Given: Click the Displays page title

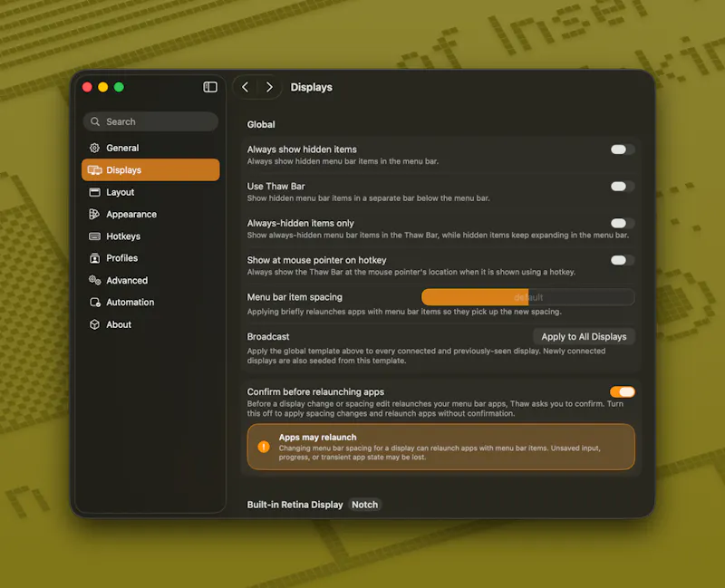Looking at the screenshot, I should click(311, 87).
